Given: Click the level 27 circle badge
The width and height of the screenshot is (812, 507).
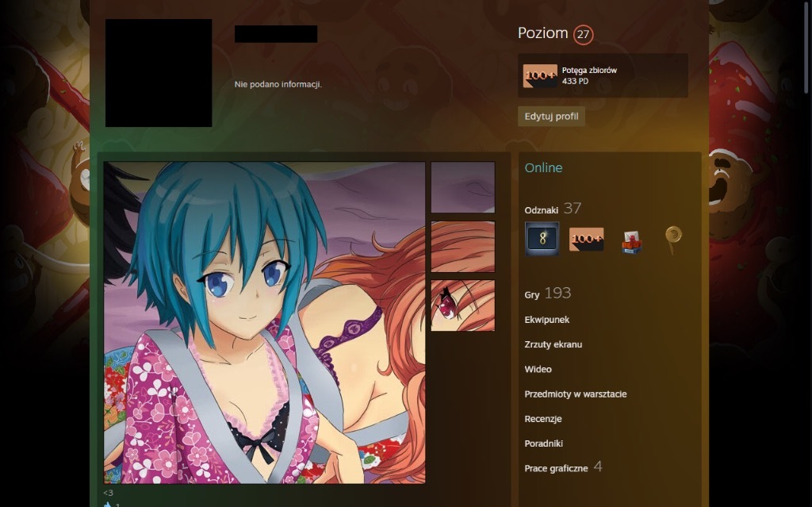Looking at the screenshot, I should [x=583, y=35].
